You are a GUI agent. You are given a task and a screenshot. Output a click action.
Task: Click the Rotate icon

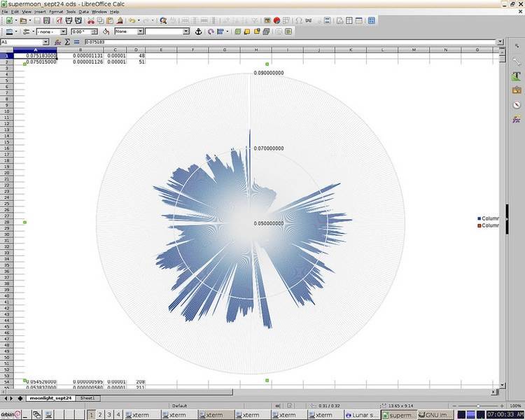point(211,31)
